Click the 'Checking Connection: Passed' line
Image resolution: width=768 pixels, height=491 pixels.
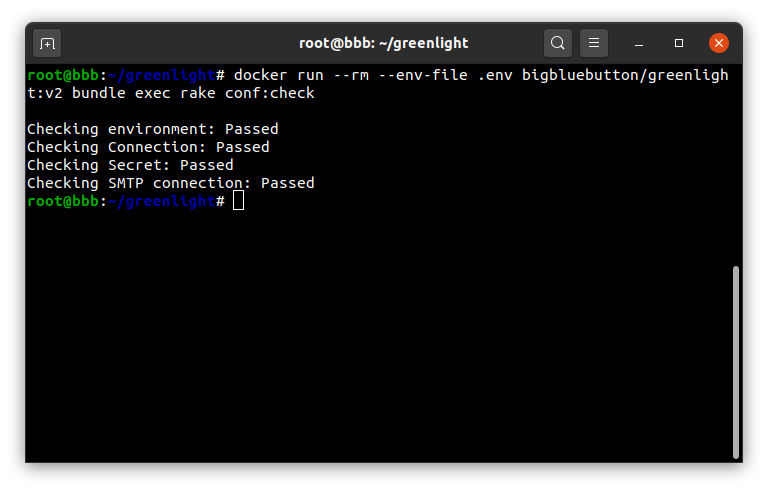(148, 147)
